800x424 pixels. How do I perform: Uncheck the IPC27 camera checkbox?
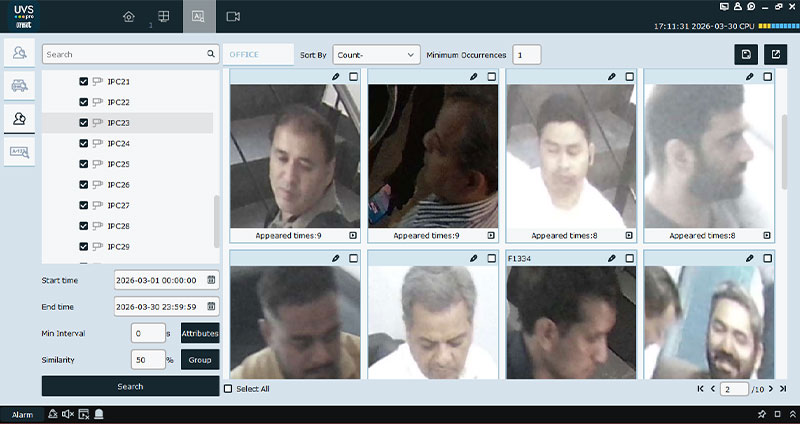(84, 205)
